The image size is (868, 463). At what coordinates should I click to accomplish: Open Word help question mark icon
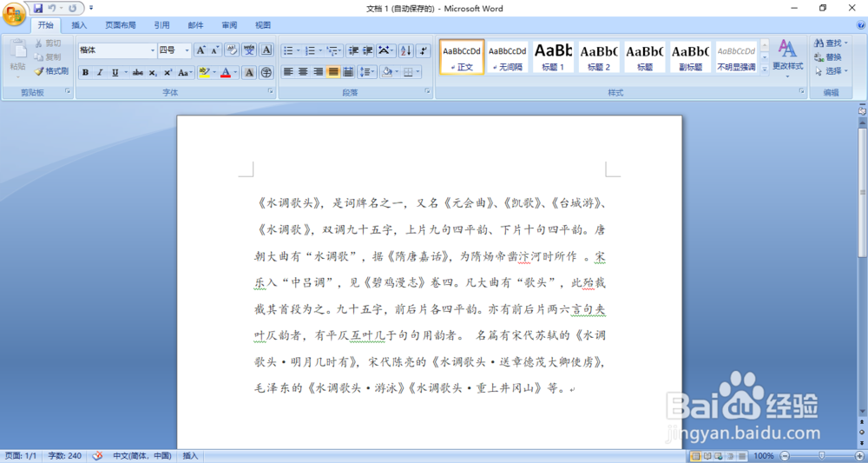coord(861,25)
